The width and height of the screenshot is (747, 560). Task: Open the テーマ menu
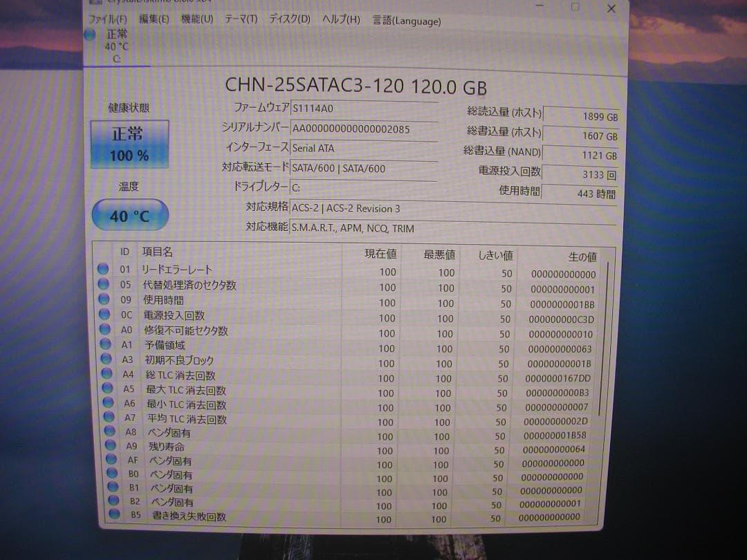pyautogui.click(x=240, y=20)
